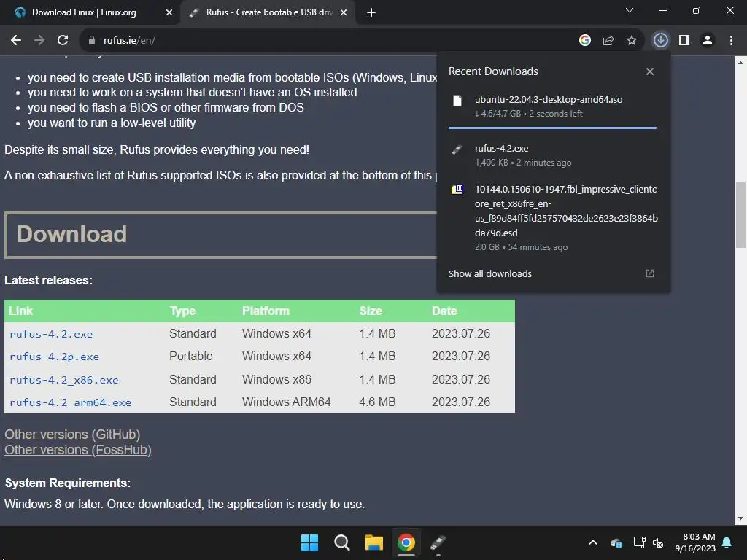Screen dimensions: 747x560
Task: Select the Rufus - Create bootable USB tab
Action: tap(269, 12)
